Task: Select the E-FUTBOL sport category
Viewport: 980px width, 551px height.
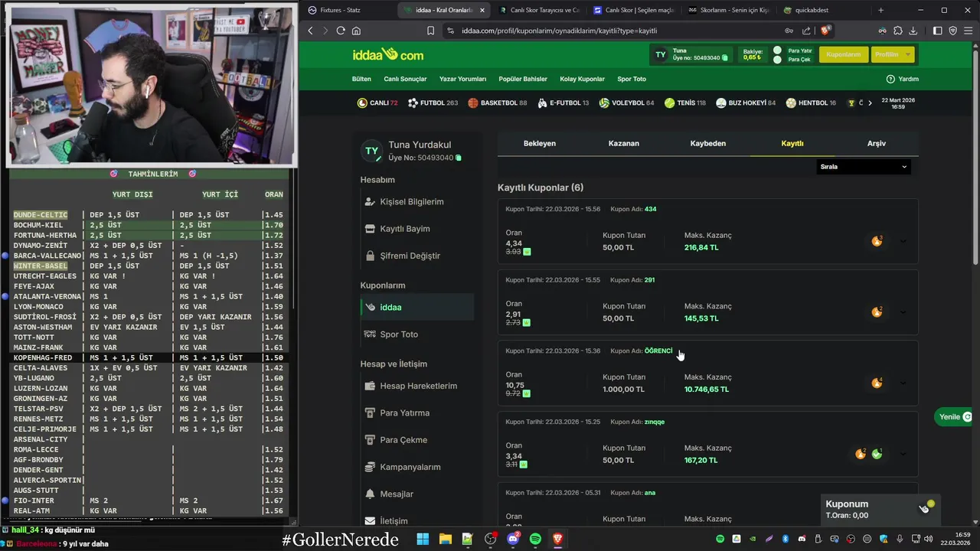Action: 563,103
